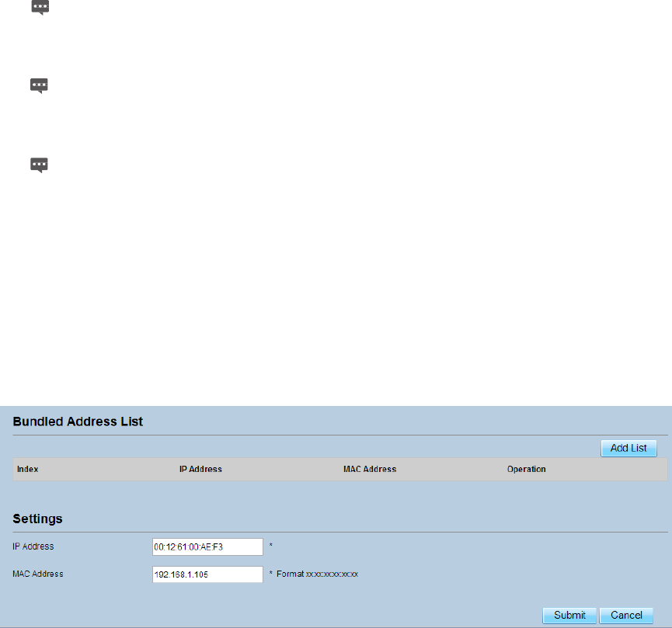Click the topmost speech bubble comment icon
The height and width of the screenshot is (628, 672).
(x=40, y=7)
